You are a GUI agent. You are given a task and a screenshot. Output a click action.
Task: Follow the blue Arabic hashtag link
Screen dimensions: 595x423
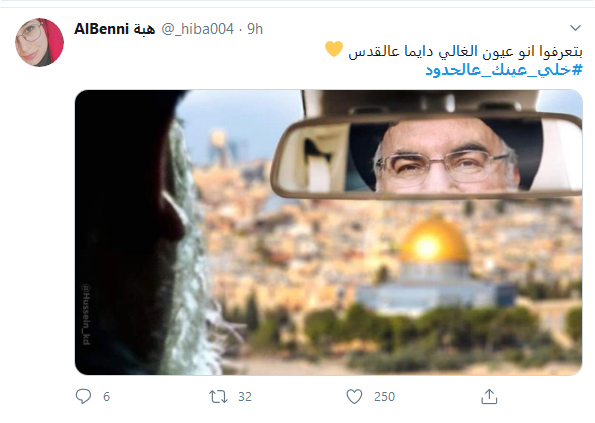tap(504, 70)
